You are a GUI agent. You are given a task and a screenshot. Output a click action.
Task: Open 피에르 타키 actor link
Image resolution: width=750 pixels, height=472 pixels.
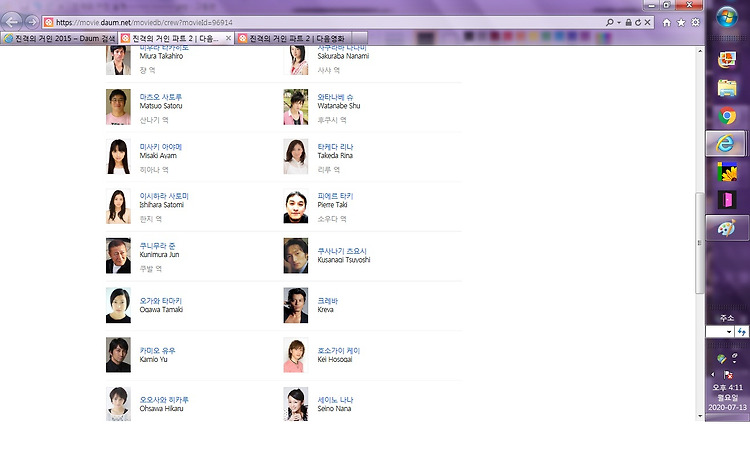tap(335, 196)
